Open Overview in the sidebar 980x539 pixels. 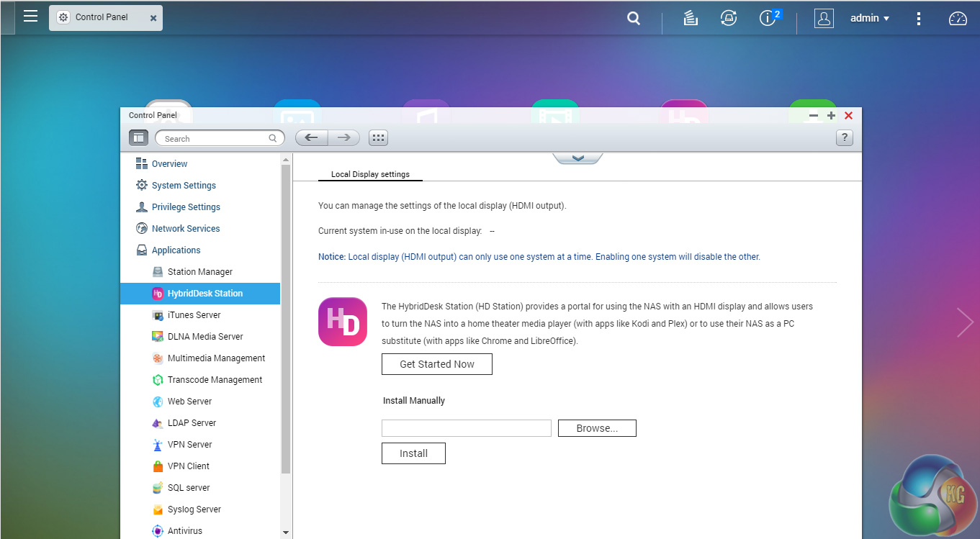click(x=169, y=164)
